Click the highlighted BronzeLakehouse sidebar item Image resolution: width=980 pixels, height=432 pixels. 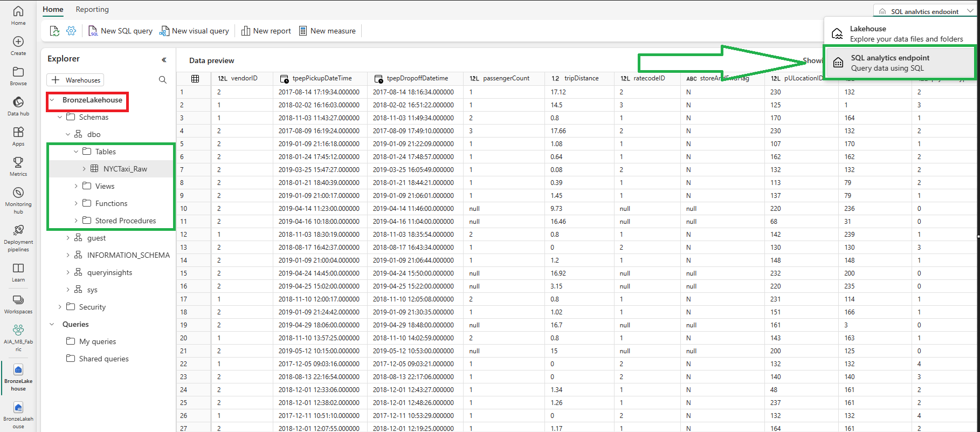pyautogui.click(x=18, y=376)
